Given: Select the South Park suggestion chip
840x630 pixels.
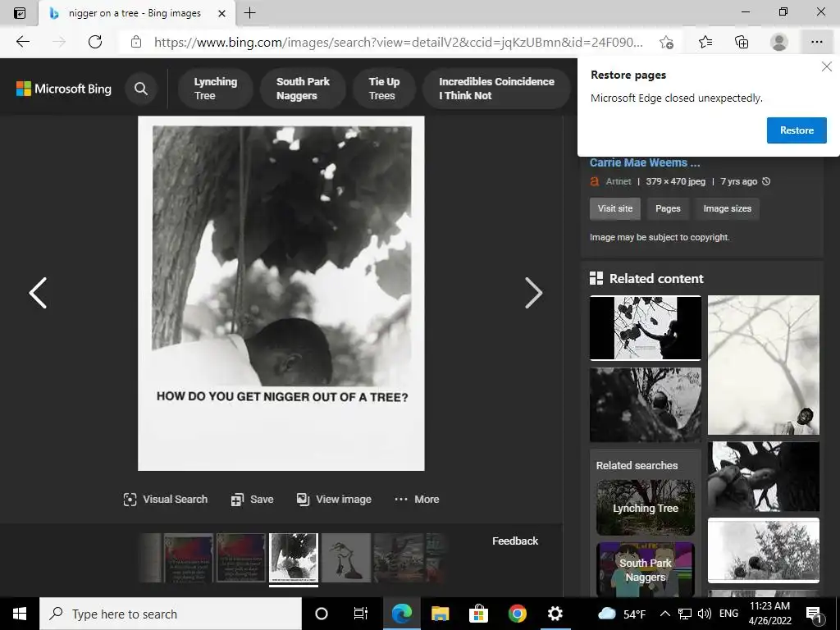Looking at the screenshot, I should (303, 89).
